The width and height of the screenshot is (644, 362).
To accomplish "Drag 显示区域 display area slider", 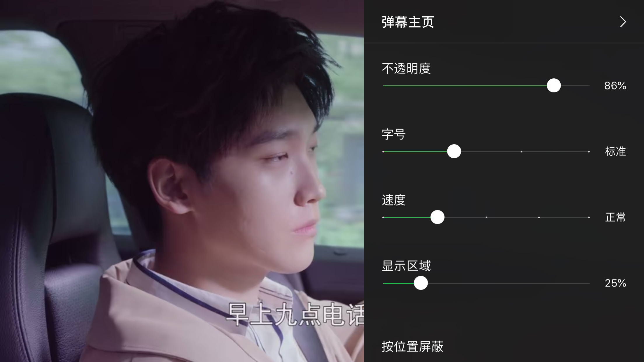I will pos(420,283).
